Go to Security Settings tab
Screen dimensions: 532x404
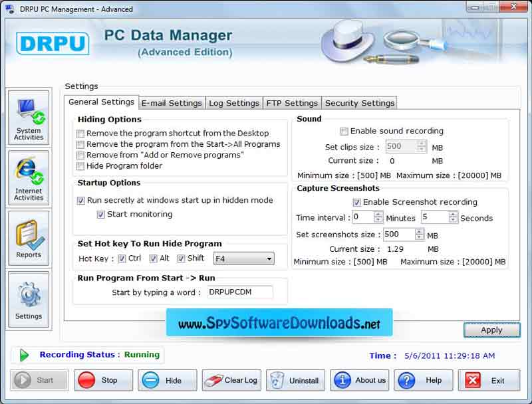[360, 103]
